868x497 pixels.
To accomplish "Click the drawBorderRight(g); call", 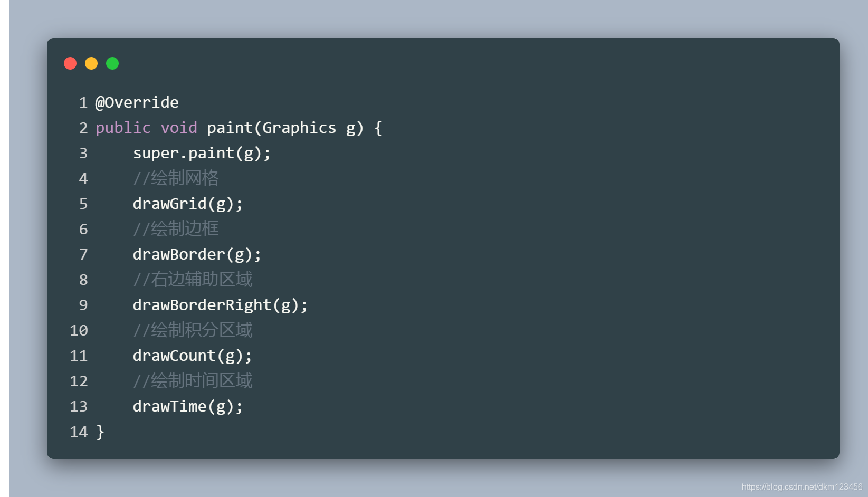I will coord(221,305).
